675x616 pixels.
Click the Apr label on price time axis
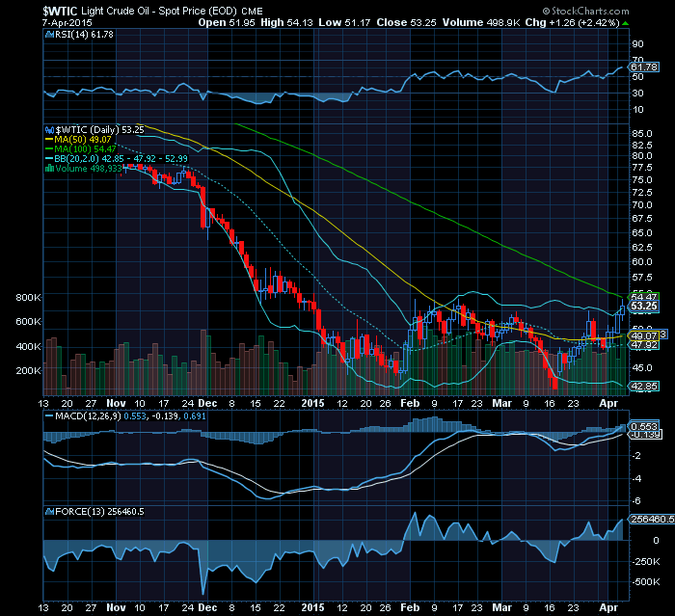608,403
